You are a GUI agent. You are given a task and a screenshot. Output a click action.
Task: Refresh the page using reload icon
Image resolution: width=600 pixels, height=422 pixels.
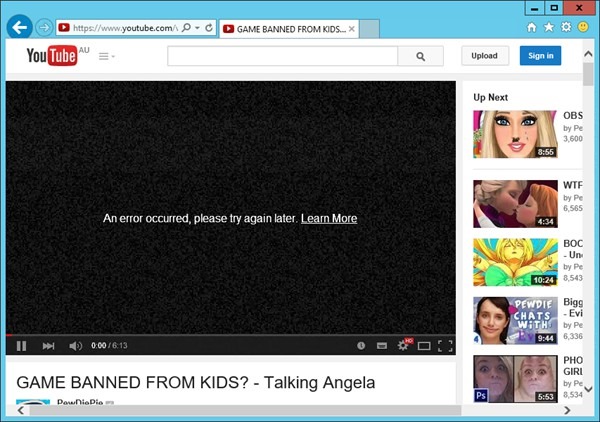[x=209, y=28]
